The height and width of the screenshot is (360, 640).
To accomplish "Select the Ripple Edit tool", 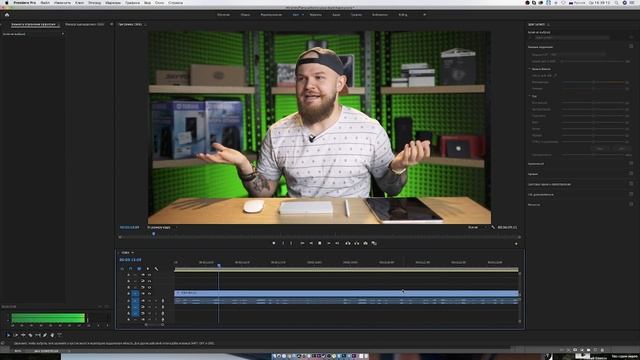I will (x=23, y=335).
